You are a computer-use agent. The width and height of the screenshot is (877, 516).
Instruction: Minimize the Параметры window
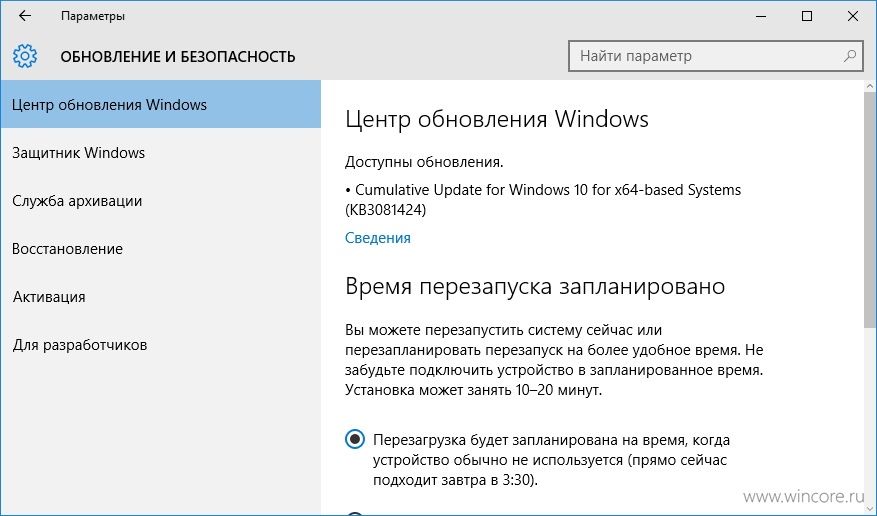coord(761,16)
